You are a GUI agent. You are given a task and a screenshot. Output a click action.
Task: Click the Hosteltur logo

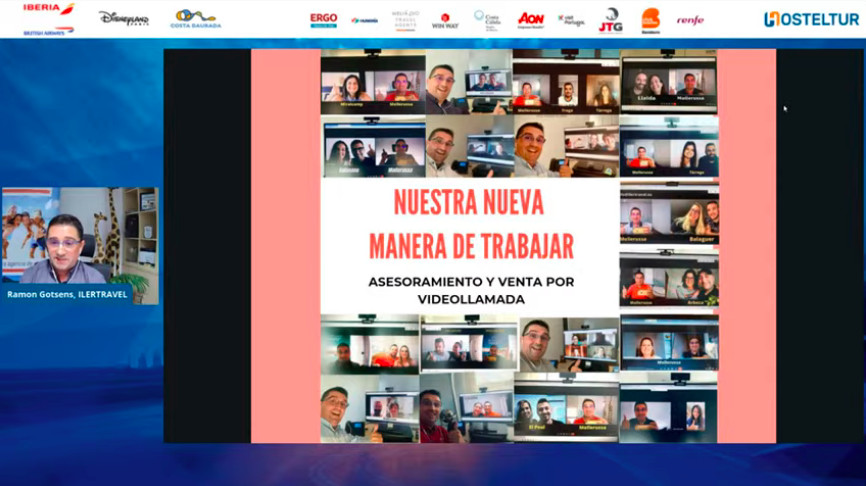(811, 19)
